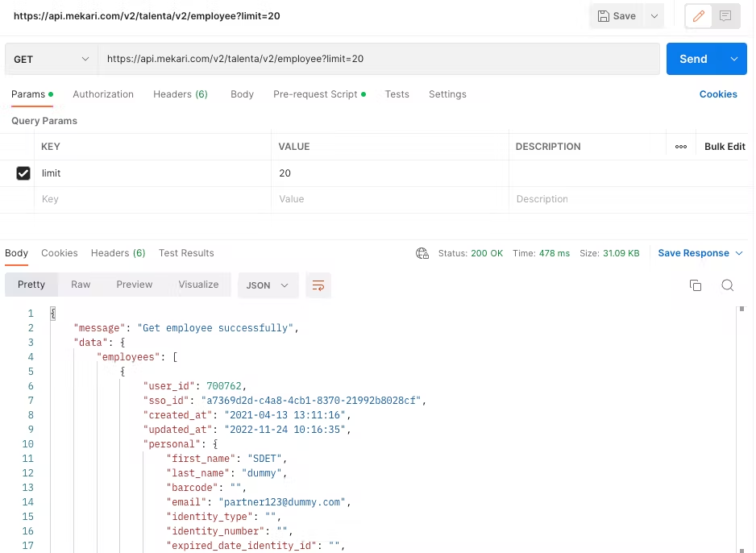Screen dimensions: 756x553
Task: Click Bulk Edit
Action: point(725,147)
